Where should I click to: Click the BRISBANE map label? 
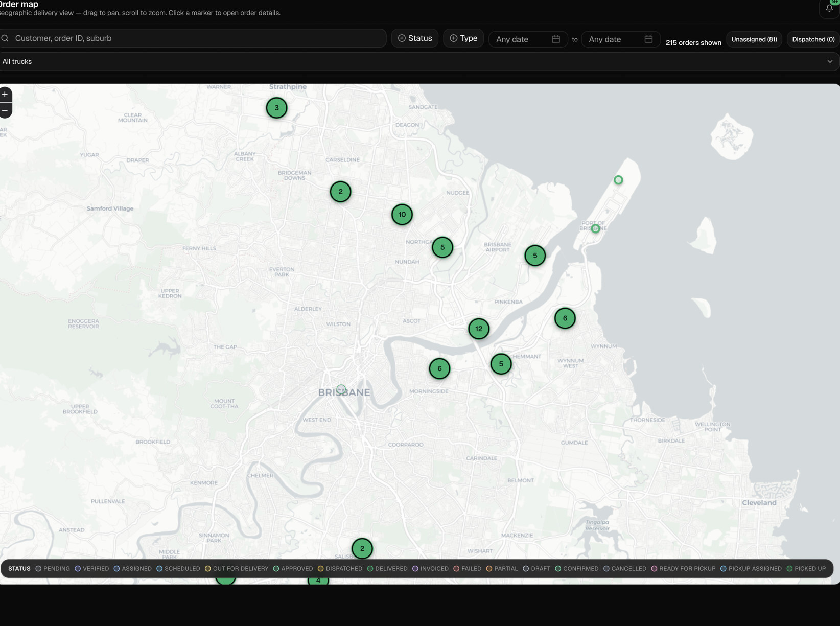344,392
